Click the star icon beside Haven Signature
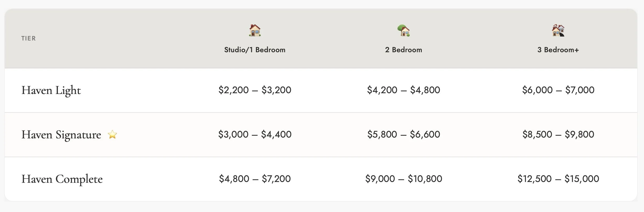This screenshot has width=644, height=212. (x=112, y=135)
